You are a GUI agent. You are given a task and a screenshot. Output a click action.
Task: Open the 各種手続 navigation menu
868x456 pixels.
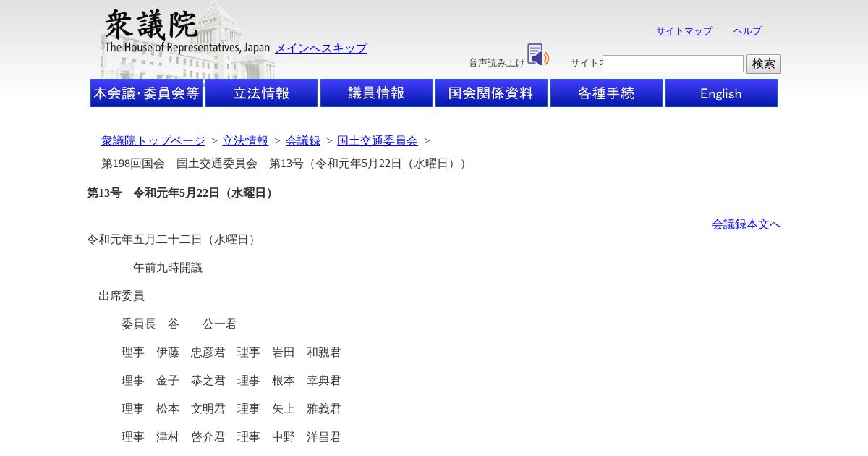[x=606, y=93]
